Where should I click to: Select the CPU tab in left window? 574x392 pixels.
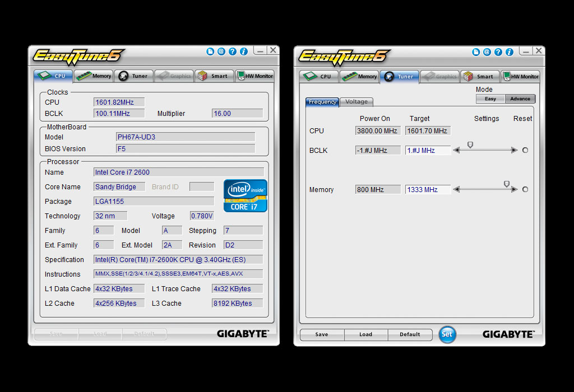pyautogui.click(x=53, y=76)
